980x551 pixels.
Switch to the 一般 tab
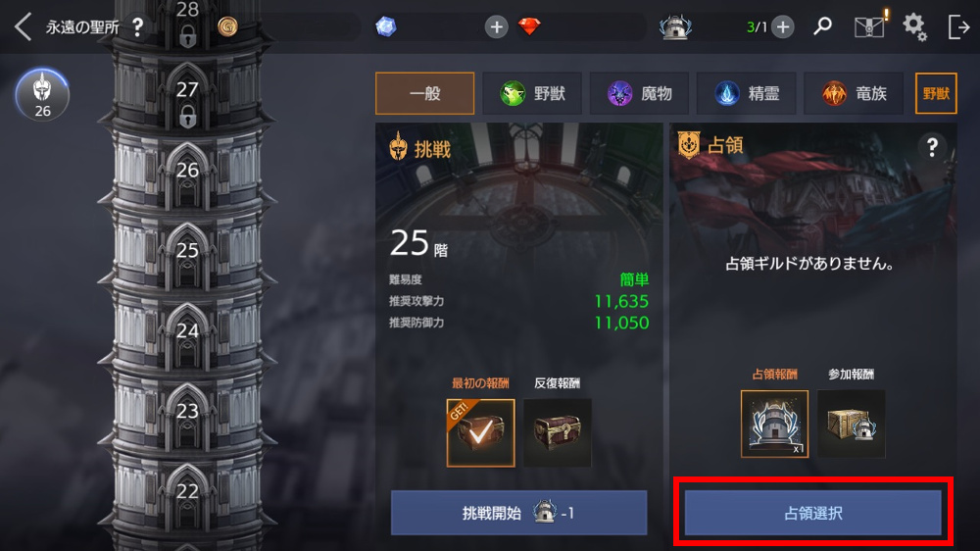[425, 94]
